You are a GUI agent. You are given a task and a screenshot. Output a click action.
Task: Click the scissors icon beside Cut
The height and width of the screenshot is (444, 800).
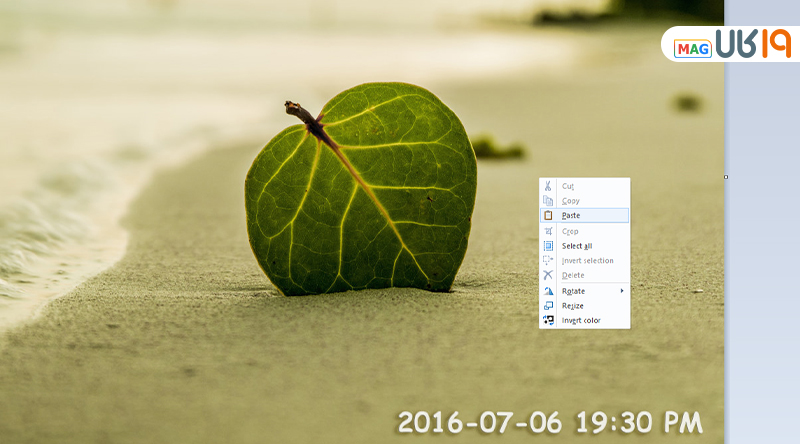[x=547, y=186]
